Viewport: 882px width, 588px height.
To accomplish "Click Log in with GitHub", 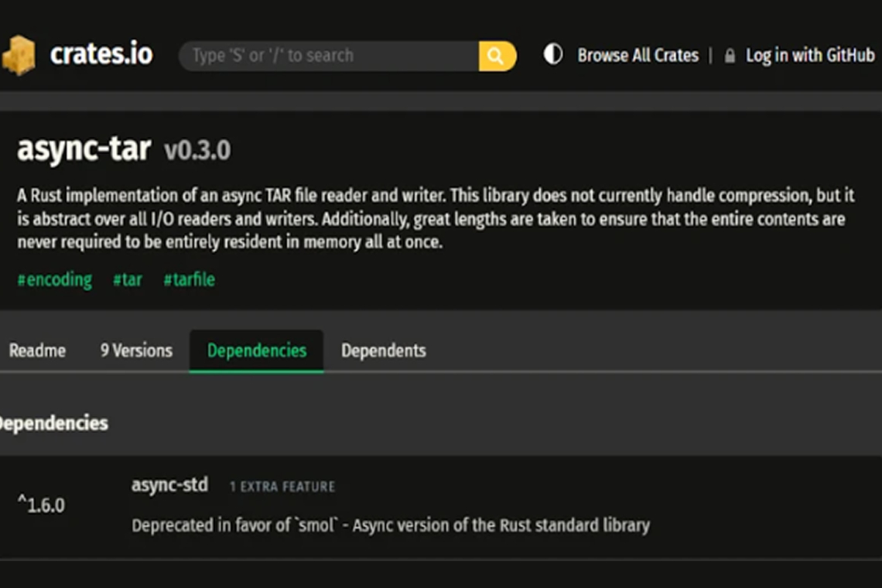I will point(808,55).
